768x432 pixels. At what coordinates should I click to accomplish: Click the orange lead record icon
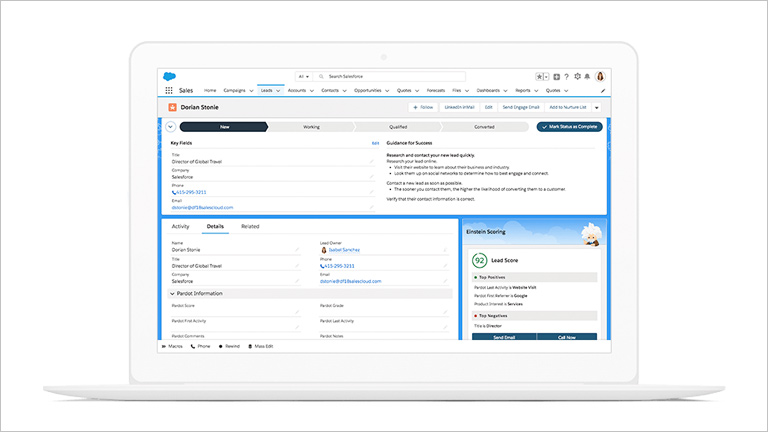[x=172, y=107]
